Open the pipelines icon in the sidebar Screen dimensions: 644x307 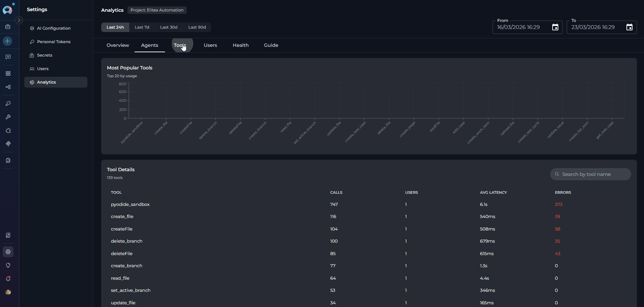click(8, 87)
